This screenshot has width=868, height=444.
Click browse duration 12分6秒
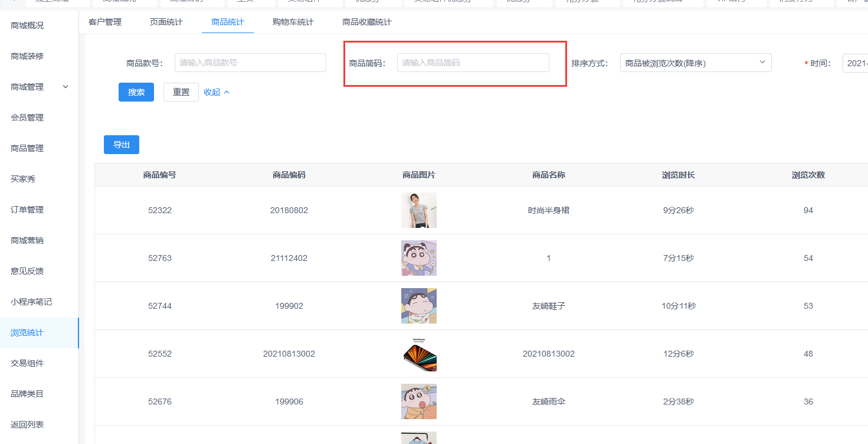tap(679, 354)
